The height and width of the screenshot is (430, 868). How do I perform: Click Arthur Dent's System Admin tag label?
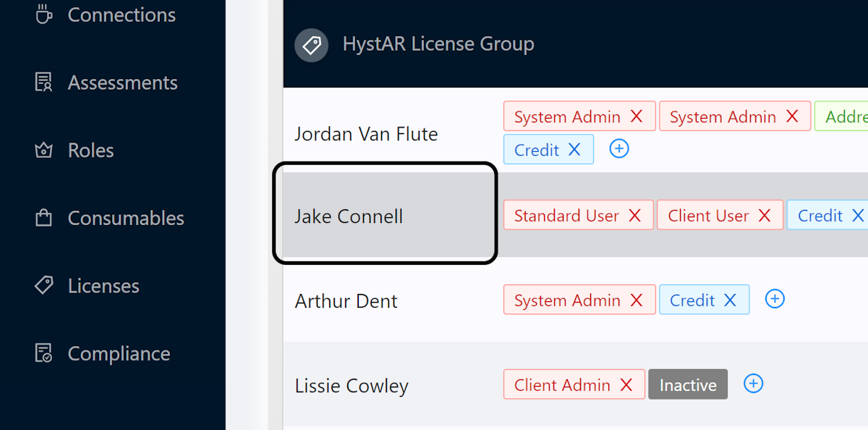point(567,300)
